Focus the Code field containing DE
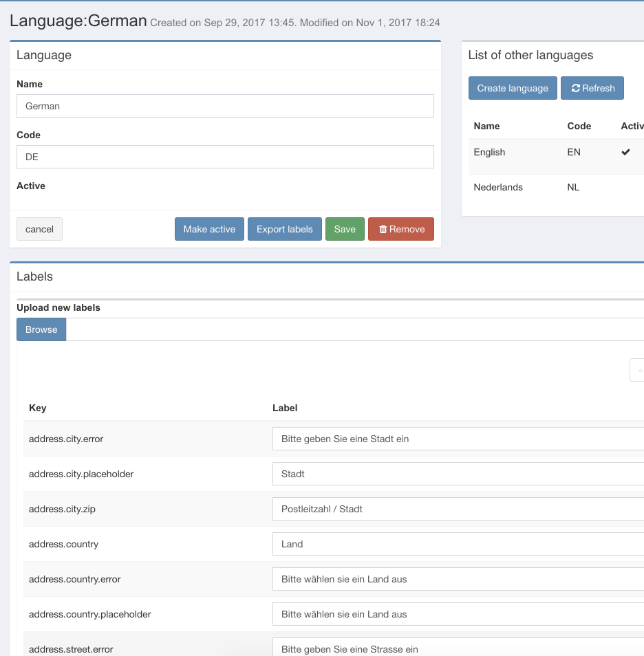Viewport: 644px width, 656px height. pyautogui.click(x=225, y=157)
